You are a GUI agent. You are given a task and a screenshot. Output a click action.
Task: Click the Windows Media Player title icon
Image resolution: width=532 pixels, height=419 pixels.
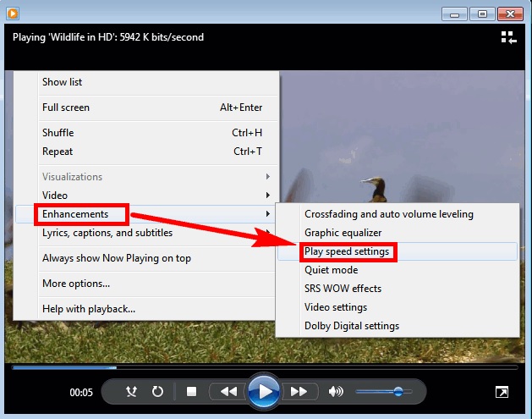click(13, 13)
